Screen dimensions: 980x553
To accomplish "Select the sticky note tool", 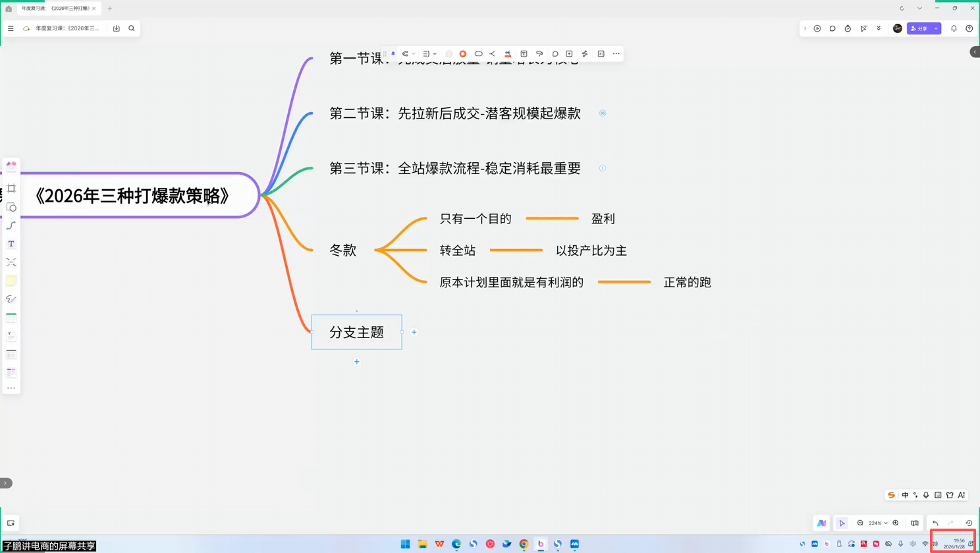I will [11, 281].
